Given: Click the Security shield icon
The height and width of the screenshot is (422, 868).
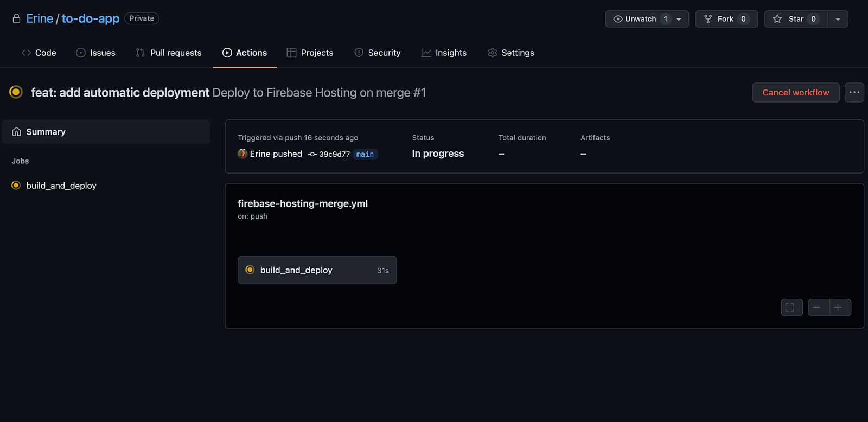Looking at the screenshot, I should [x=359, y=53].
